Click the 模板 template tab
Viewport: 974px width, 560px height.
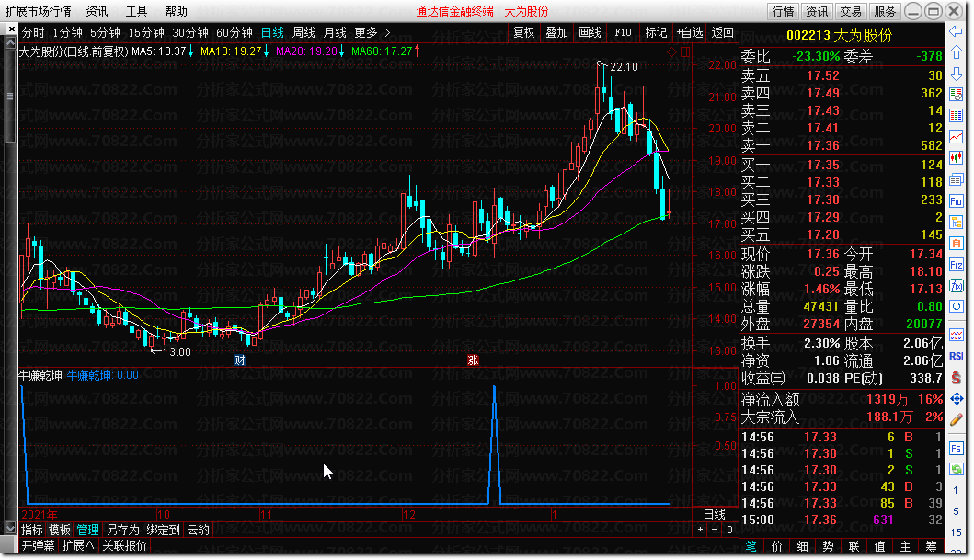click(60, 530)
